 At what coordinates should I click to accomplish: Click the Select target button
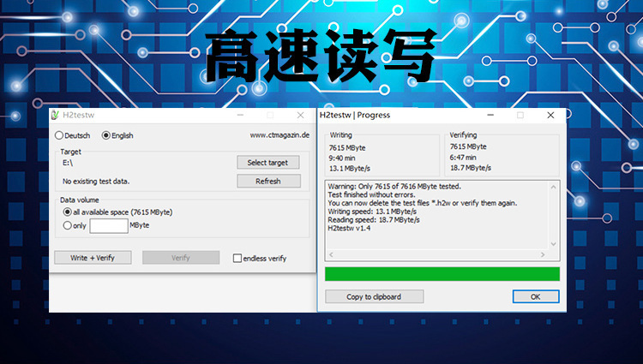[267, 163]
